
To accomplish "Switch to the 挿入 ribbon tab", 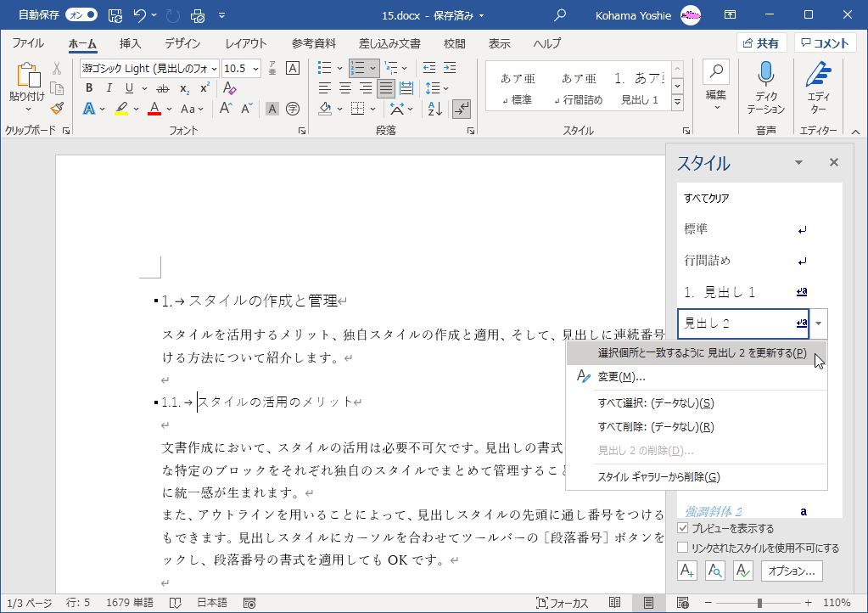I will 130,43.
